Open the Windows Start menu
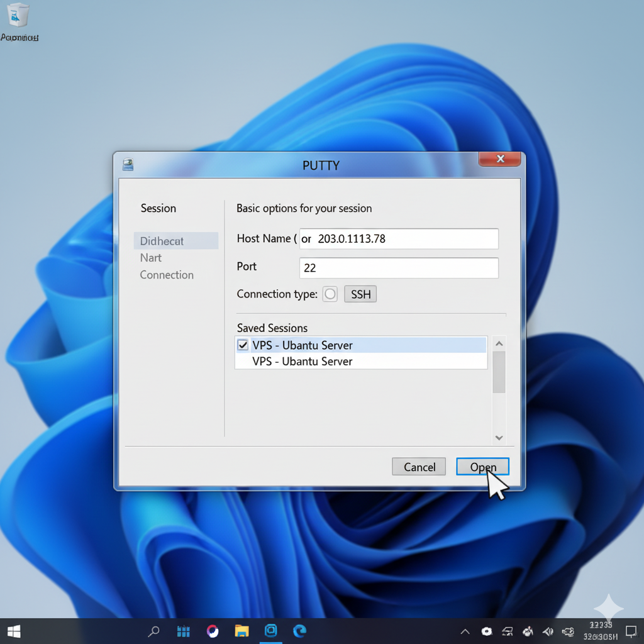644x644 pixels. point(14,631)
